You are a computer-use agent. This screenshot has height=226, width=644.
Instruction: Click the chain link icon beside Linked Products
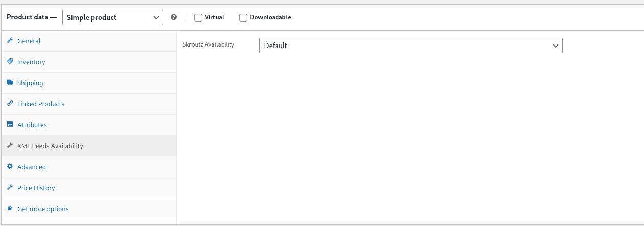point(10,103)
